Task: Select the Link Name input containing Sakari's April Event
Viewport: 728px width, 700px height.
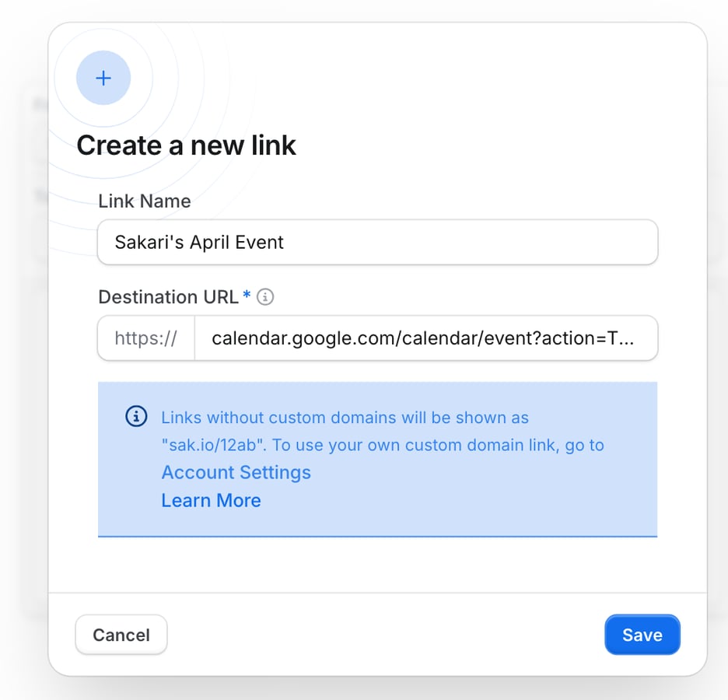Action: (377, 242)
